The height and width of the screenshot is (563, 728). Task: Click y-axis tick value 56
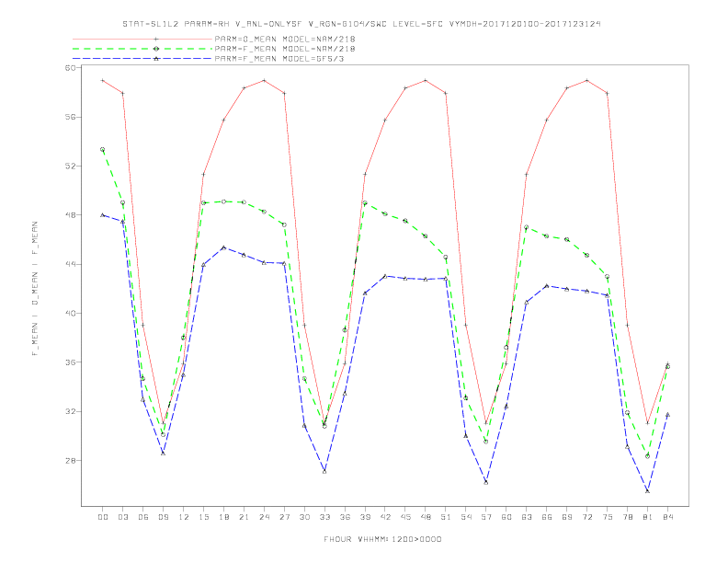coord(70,117)
